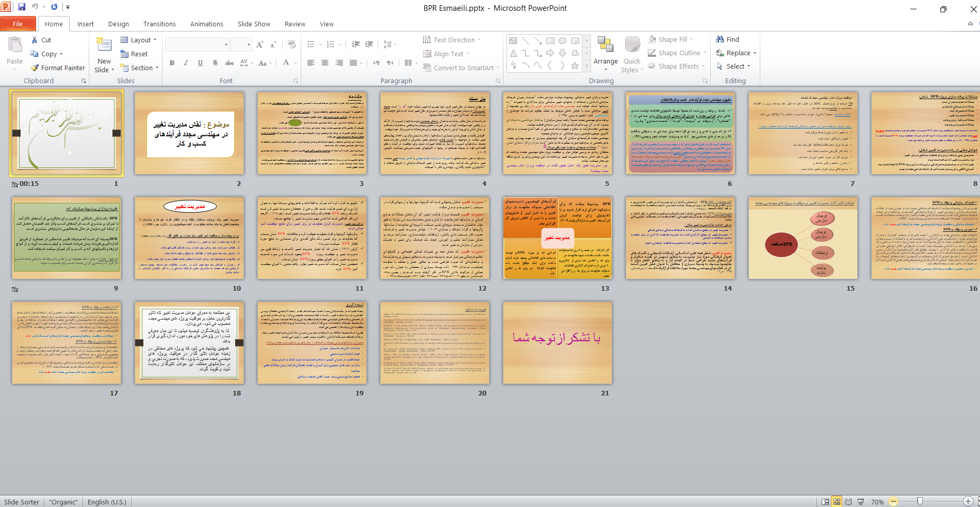
Task: Click Increase Font Size icon
Action: pyautogui.click(x=260, y=45)
